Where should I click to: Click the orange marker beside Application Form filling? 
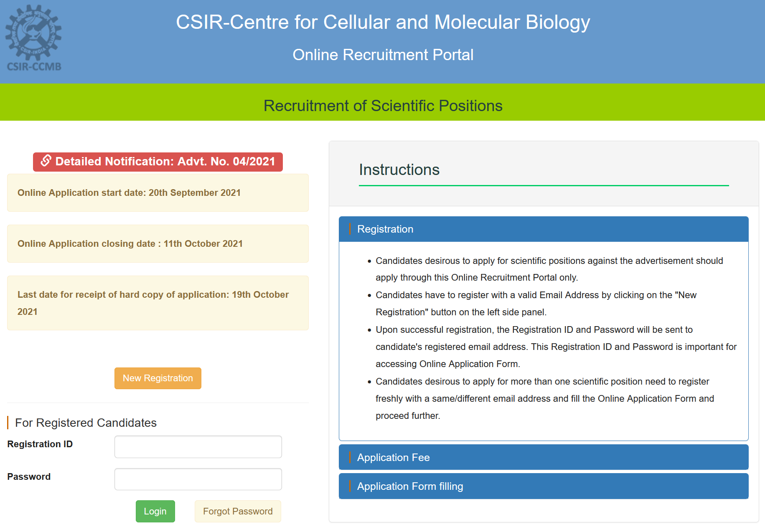(x=350, y=486)
